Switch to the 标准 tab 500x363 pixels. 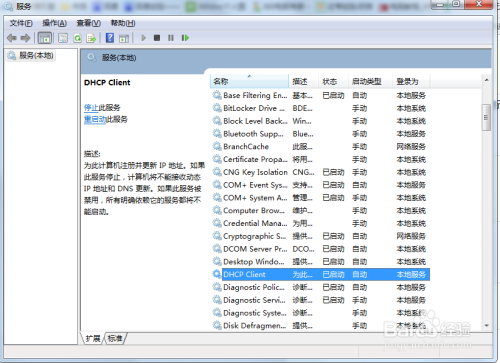point(115,339)
